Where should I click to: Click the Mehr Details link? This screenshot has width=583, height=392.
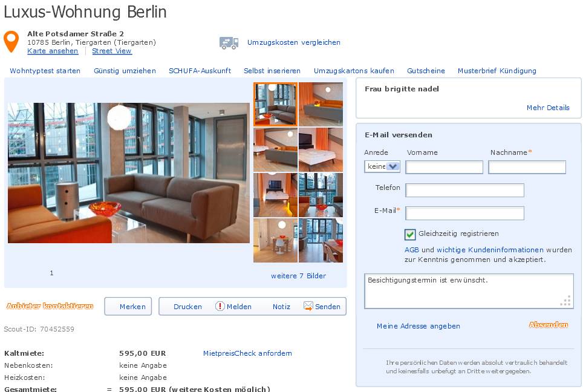click(x=548, y=108)
